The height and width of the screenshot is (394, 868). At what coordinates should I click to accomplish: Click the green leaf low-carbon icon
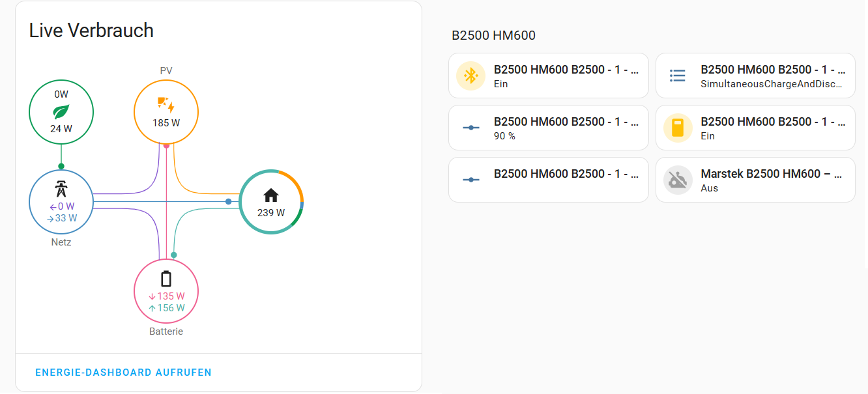(61, 111)
